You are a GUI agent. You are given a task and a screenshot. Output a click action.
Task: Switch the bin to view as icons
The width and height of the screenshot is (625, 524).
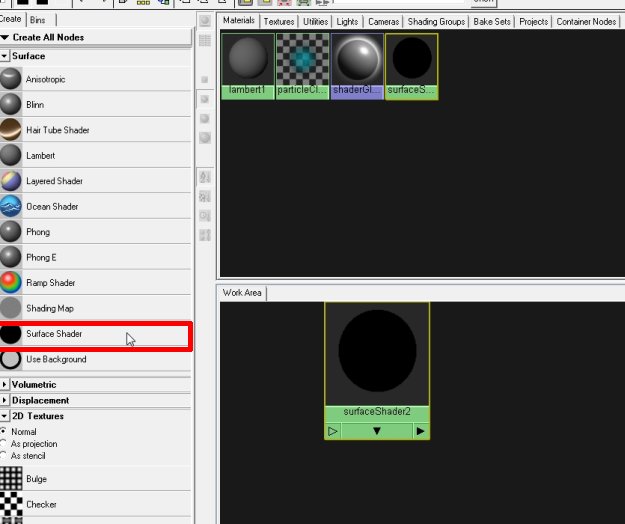point(205,21)
